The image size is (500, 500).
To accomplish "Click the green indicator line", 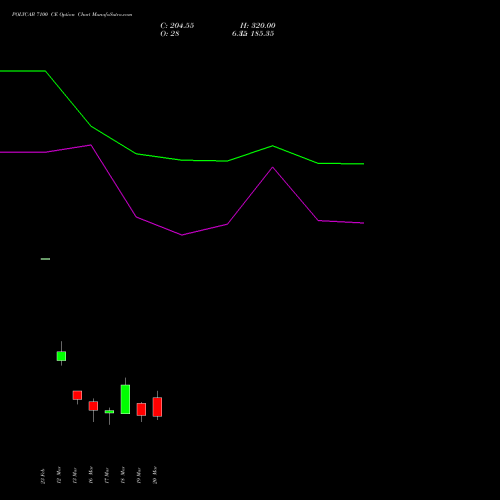I will tap(182, 160).
